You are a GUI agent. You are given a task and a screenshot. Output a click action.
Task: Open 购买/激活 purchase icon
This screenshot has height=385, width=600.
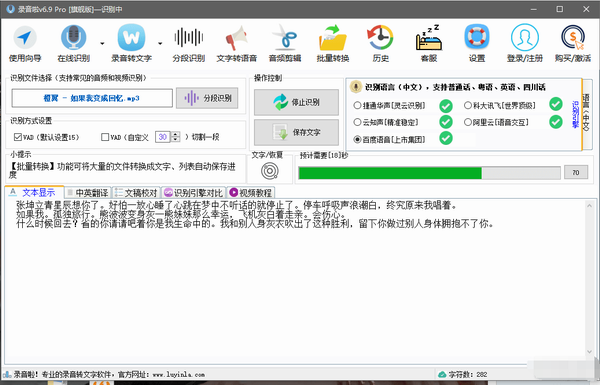(573, 43)
